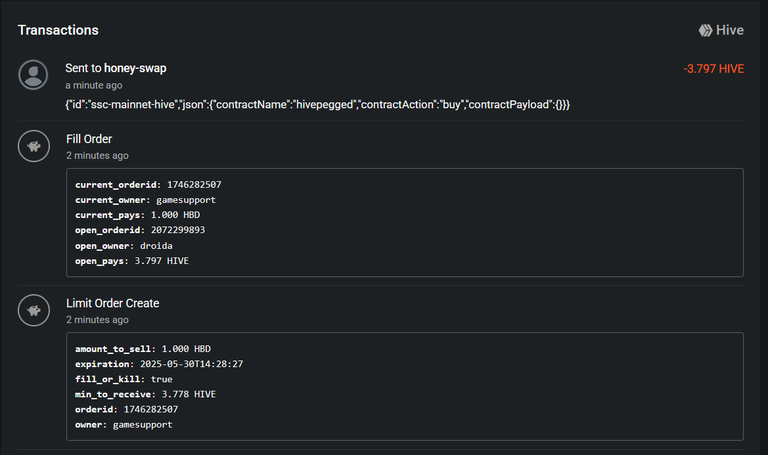Click the expiration 2025-05-30T14:28:27 line

coord(159,364)
